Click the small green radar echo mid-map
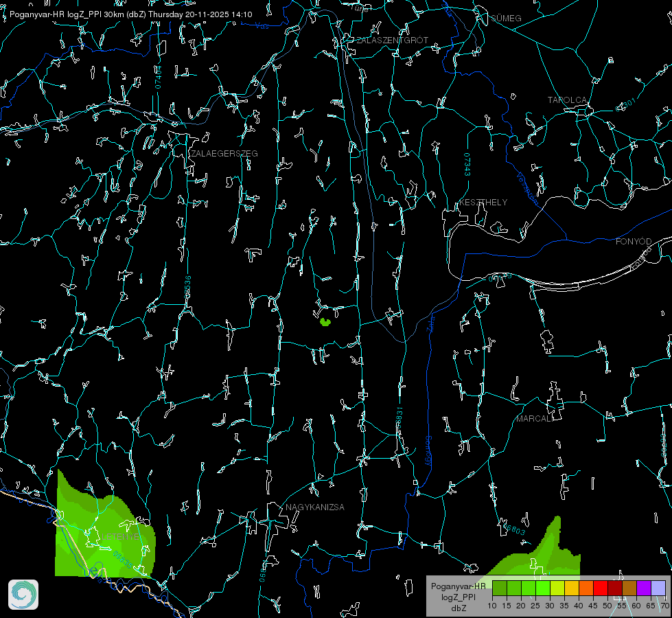The image size is (672, 618). [326, 321]
